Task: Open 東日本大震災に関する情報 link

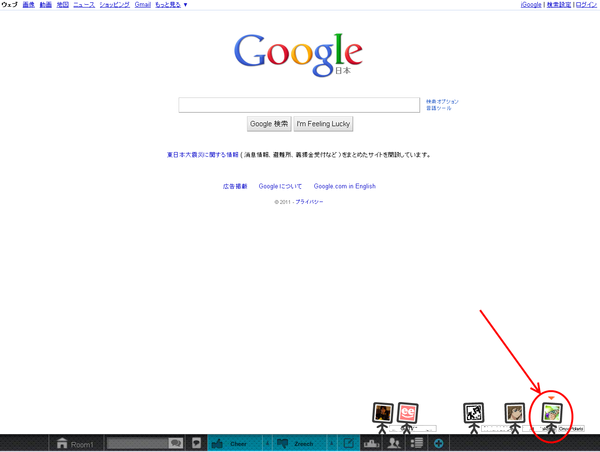Action: coord(203,155)
